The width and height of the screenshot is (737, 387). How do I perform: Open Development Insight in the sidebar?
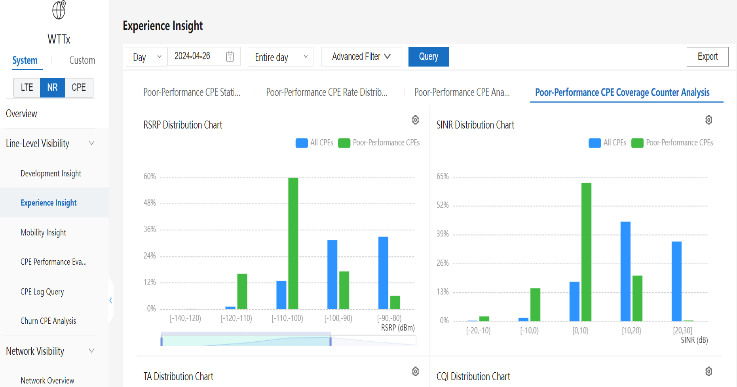(x=51, y=174)
